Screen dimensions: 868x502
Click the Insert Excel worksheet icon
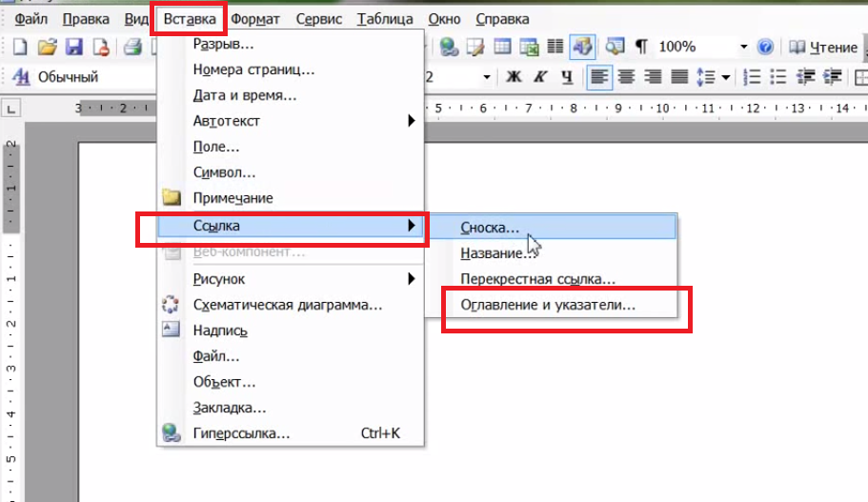click(529, 47)
